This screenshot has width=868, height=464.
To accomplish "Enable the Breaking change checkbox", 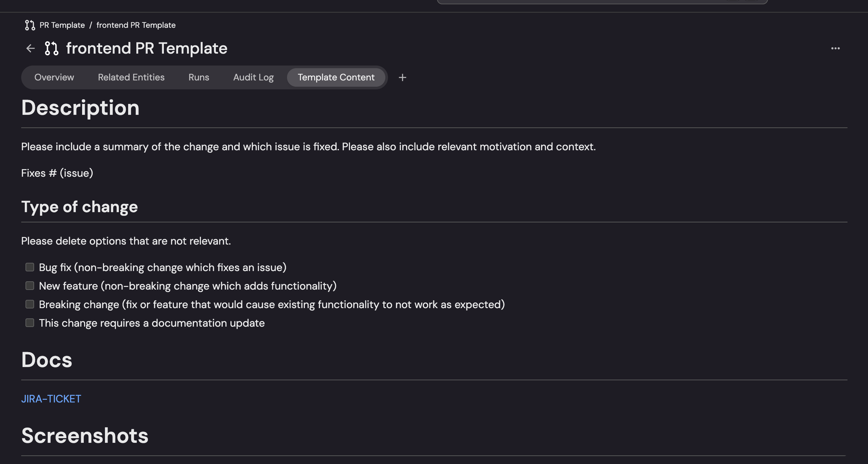I will 30,304.
